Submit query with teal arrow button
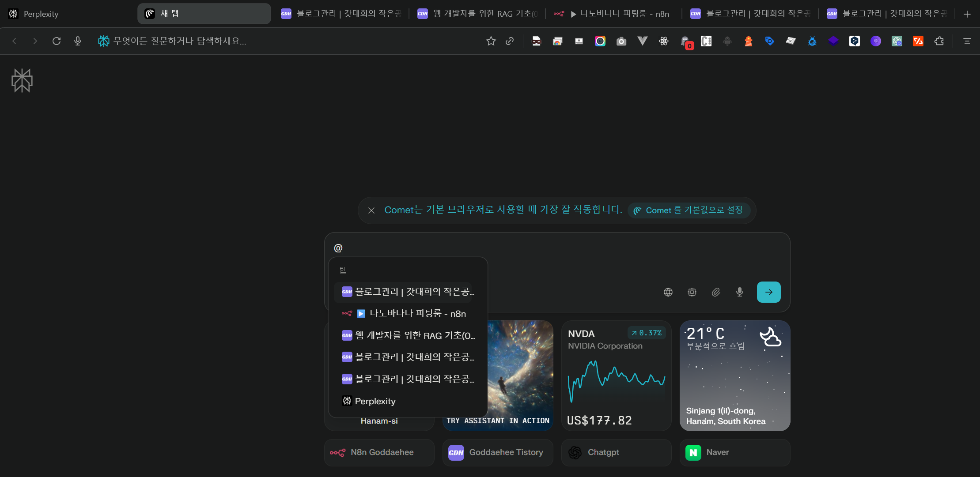 click(768, 292)
